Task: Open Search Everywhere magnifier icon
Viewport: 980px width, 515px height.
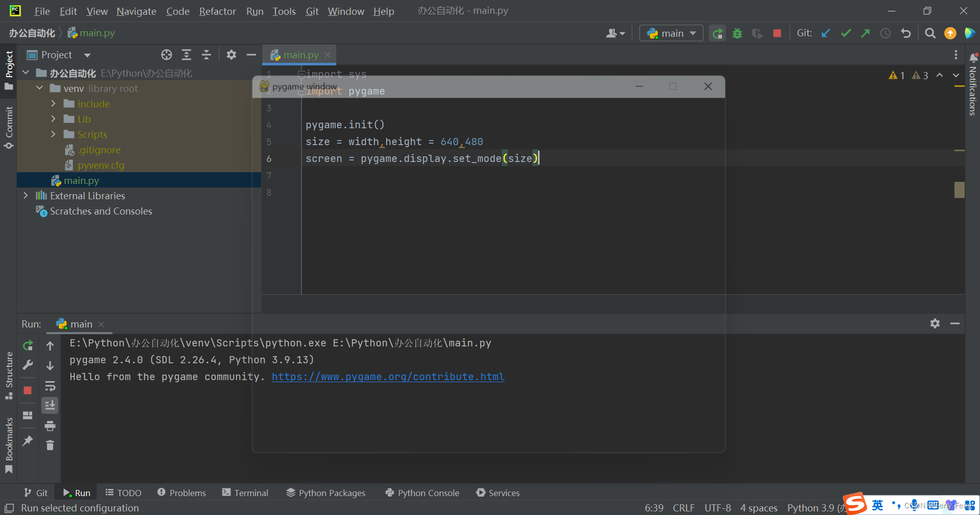Action: click(930, 33)
